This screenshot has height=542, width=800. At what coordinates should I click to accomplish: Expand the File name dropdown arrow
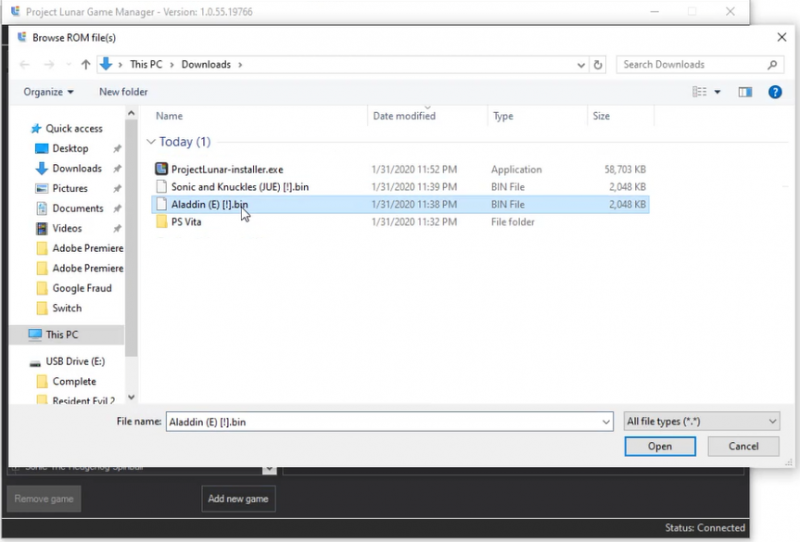606,422
